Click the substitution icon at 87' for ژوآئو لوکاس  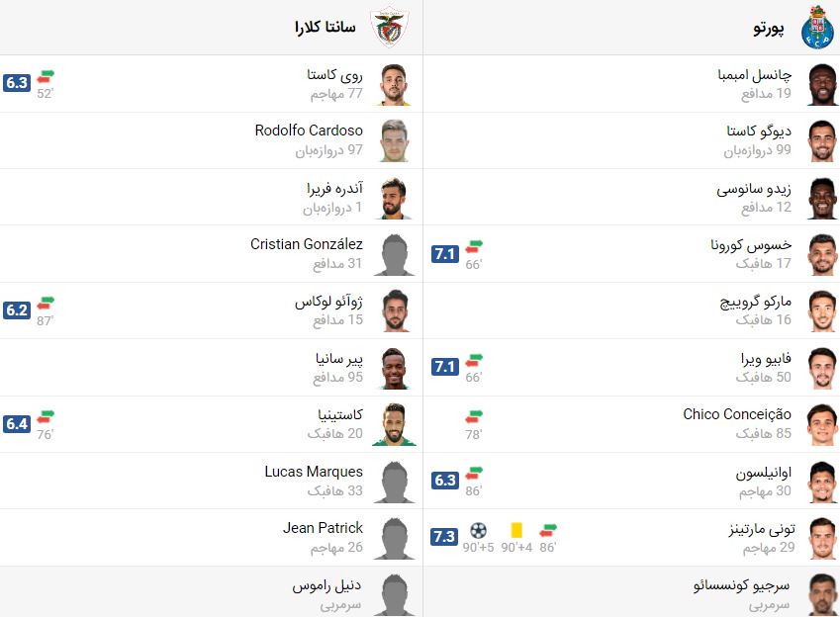pos(46,304)
